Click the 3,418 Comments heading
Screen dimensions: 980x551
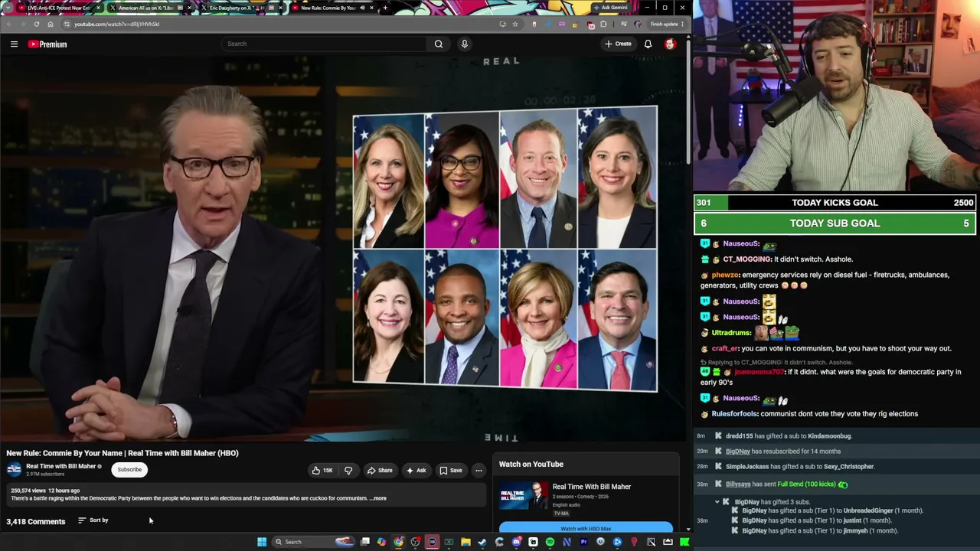(36, 522)
